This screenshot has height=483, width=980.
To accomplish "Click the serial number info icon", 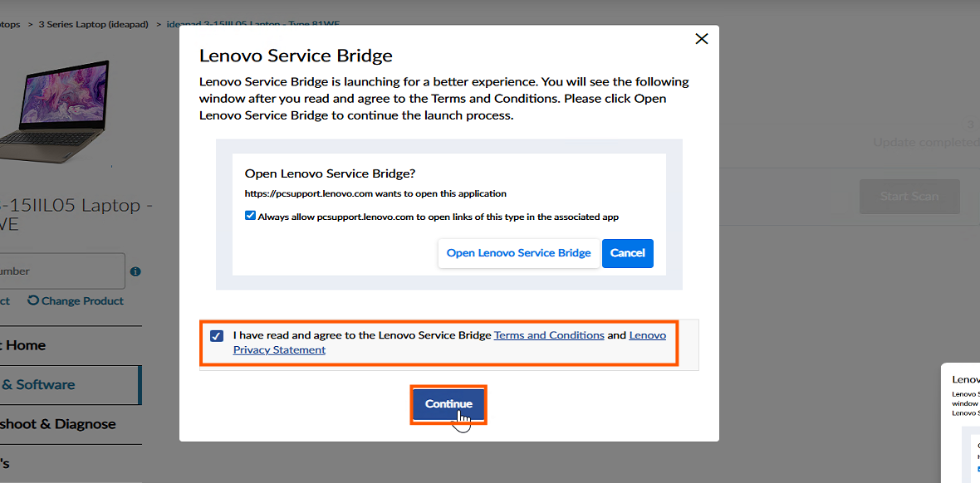I will tap(135, 272).
